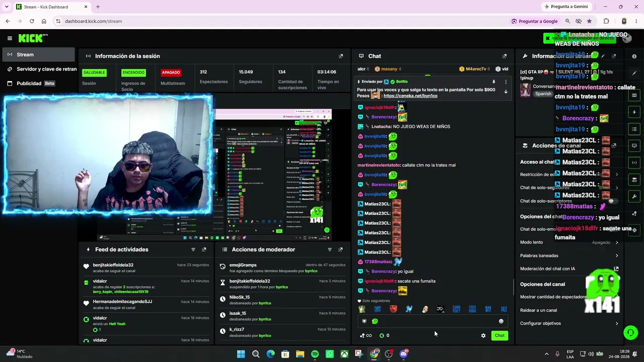This screenshot has width=644, height=362.
Task: Open the ceneka.net/byn1co link
Action: (x=410, y=96)
